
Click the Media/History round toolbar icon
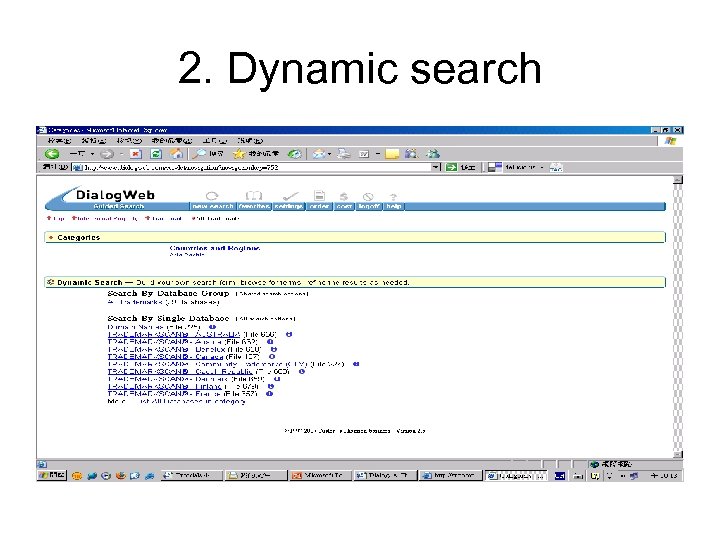coord(294,154)
